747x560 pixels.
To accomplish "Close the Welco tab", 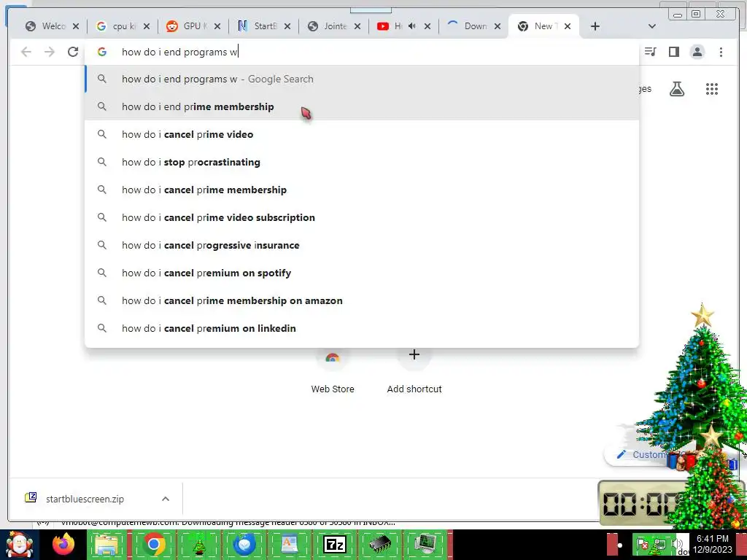I will click(x=76, y=26).
